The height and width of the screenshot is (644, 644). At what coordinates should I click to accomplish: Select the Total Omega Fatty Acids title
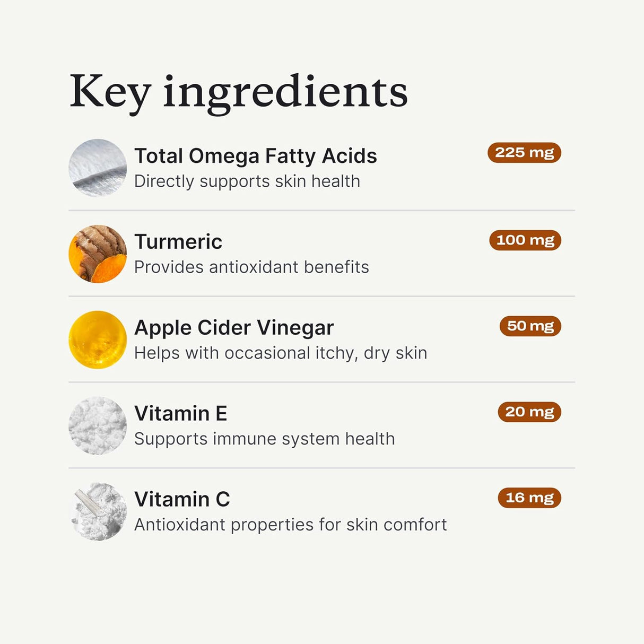[255, 156]
